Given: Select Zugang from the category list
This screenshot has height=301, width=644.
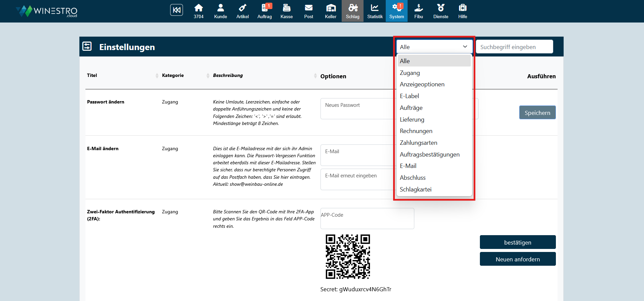Looking at the screenshot, I should click(x=410, y=73).
